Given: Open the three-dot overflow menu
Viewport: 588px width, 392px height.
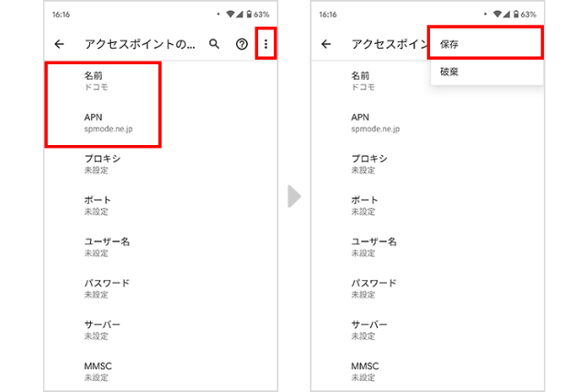Looking at the screenshot, I should pyautogui.click(x=266, y=44).
